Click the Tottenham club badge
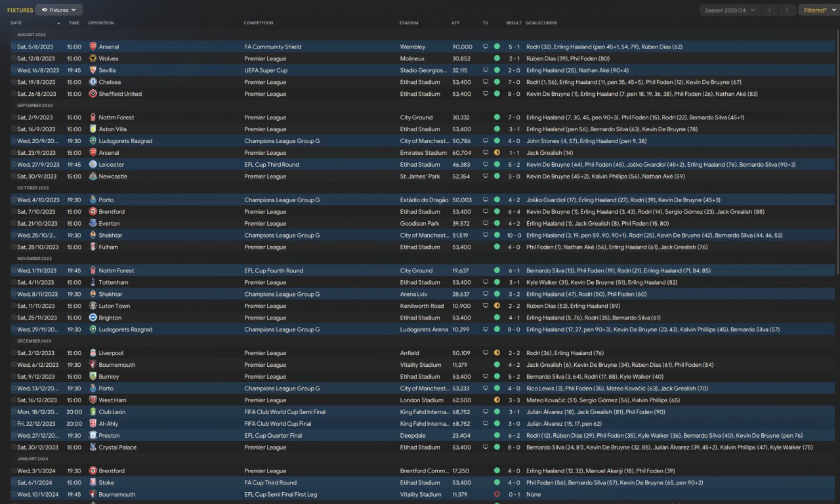This screenshot has height=504, width=840. [93, 283]
